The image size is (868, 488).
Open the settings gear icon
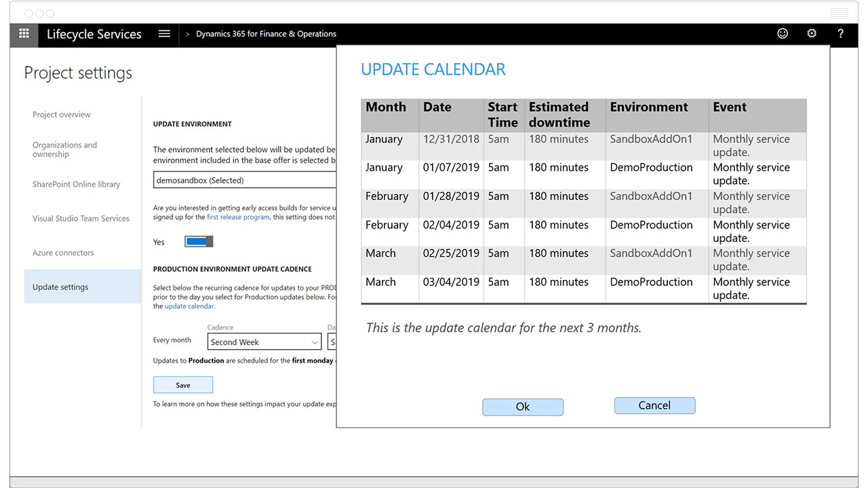[x=812, y=33]
